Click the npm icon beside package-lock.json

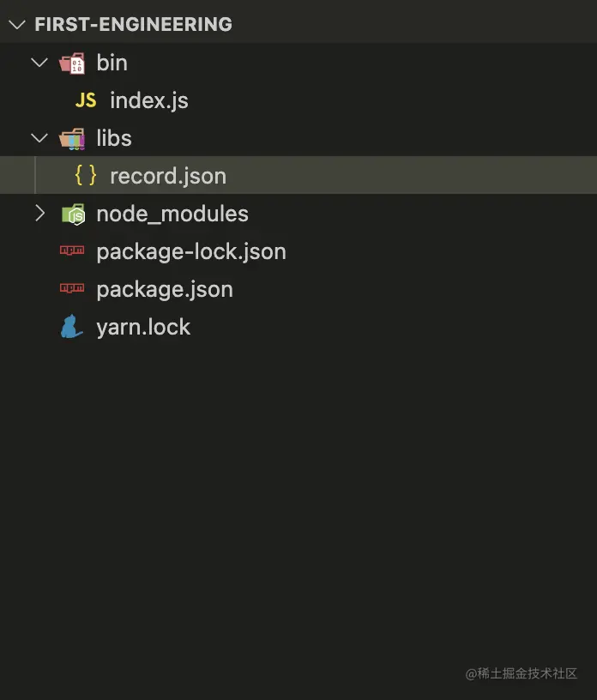[x=72, y=250]
